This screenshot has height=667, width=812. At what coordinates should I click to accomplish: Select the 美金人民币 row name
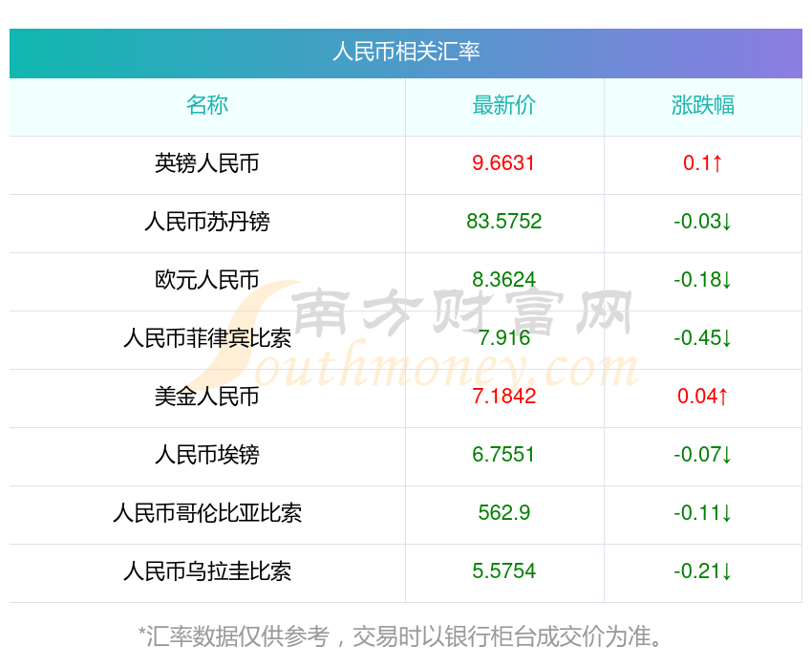click(207, 397)
